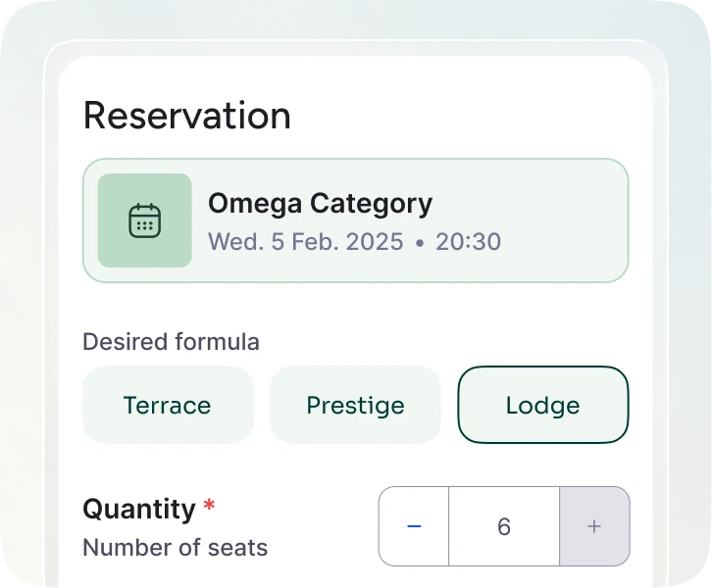Click the 20:30 time text
The width and height of the screenshot is (712, 588).
pos(468,241)
